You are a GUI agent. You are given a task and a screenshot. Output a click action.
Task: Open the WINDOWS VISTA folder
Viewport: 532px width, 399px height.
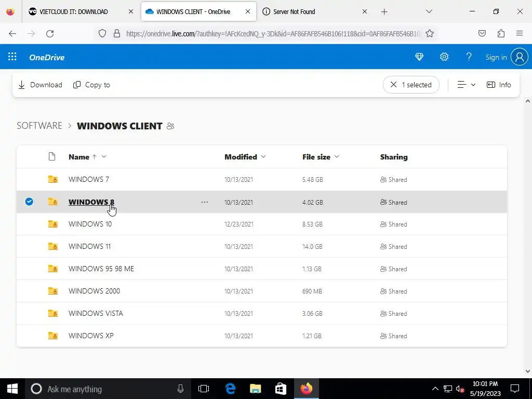(x=96, y=313)
